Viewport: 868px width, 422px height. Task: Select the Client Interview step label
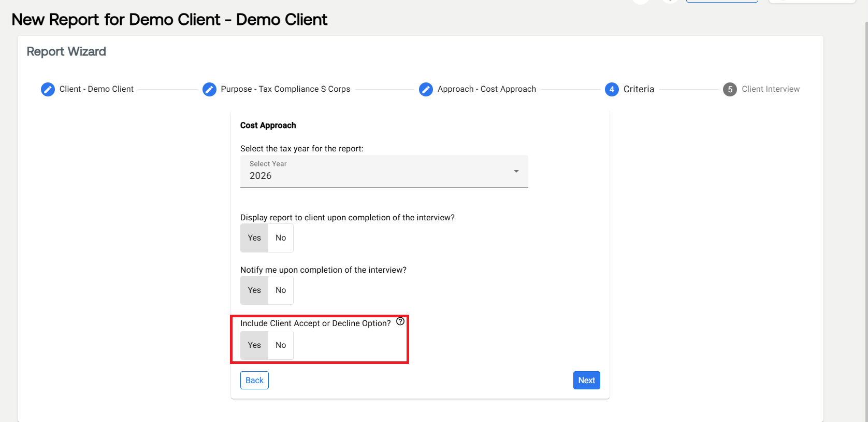(x=771, y=89)
